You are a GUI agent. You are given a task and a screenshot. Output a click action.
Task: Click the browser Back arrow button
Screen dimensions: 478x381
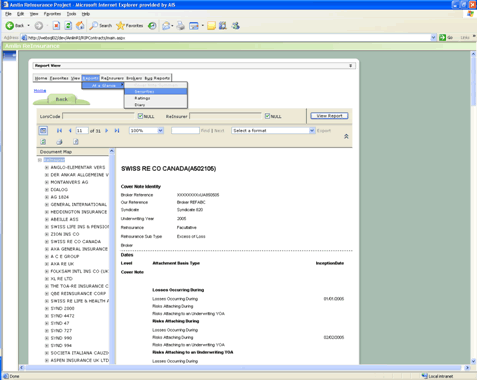14,26
